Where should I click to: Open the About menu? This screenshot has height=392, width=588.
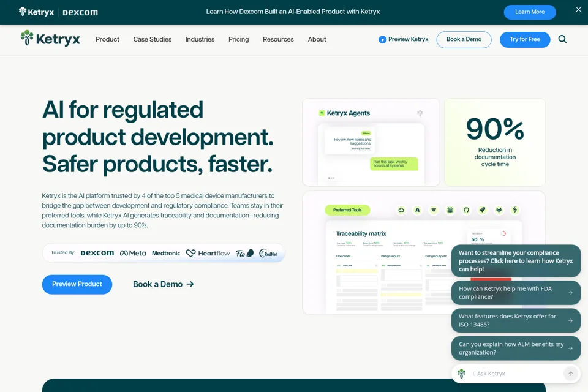(317, 39)
